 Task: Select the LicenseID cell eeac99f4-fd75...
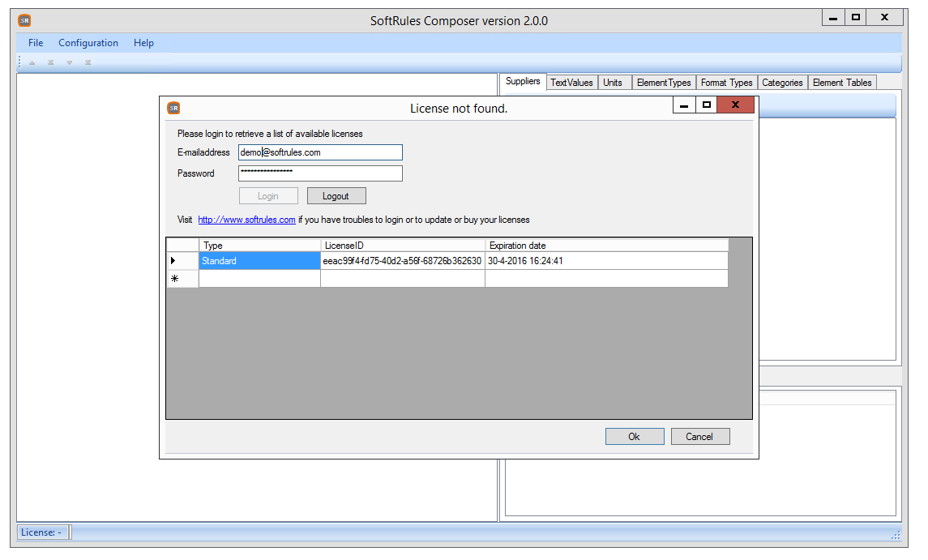(403, 261)
